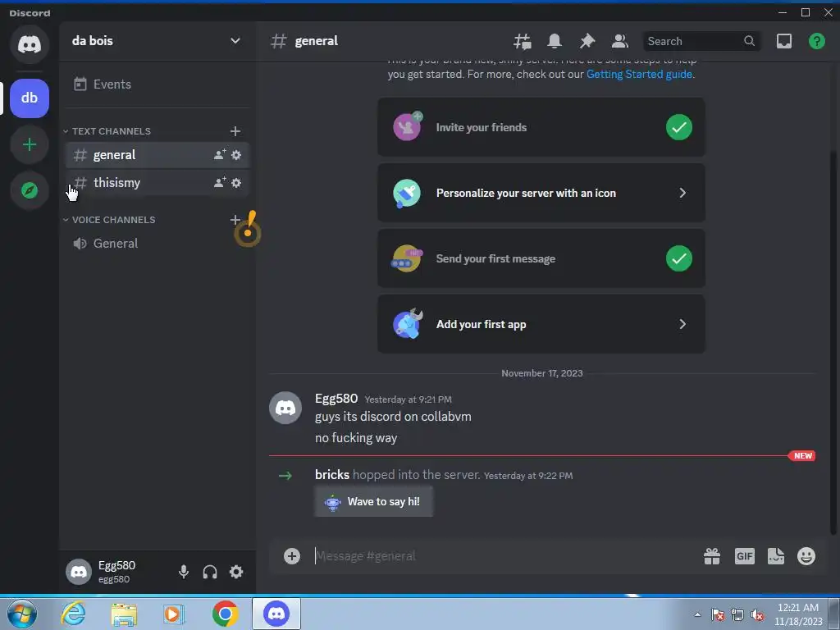Click the 'guys its discord on collabvm' message
Screen dimensions: 840x630
point(393,417)
